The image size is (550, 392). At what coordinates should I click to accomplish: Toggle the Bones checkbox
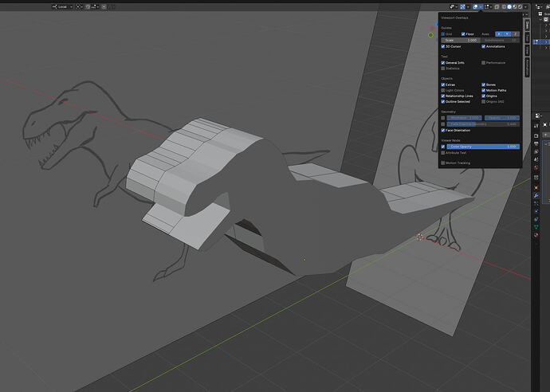(483, 84)
